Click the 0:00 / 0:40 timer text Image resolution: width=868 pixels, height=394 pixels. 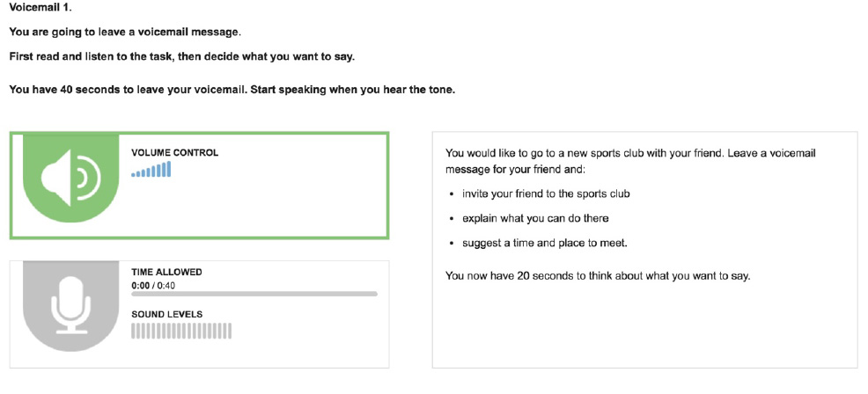pos(153,286)
